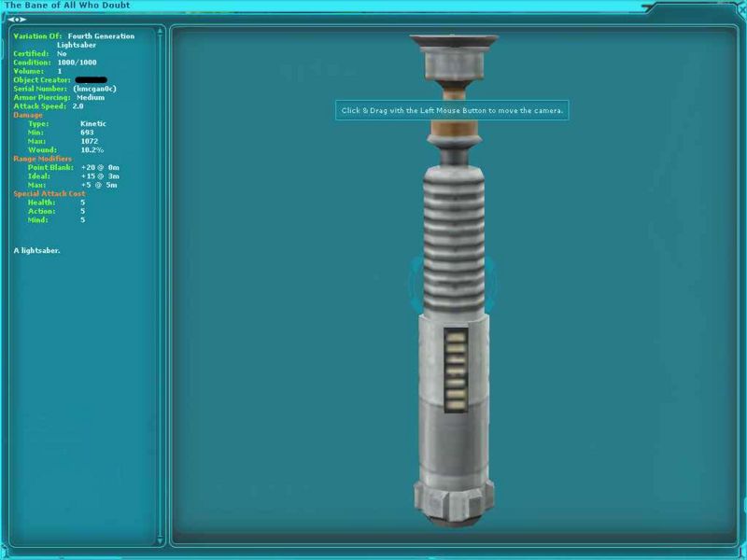The image size is (747, 560).
Task: Click the copper ring on the lightsaber neck
Action: tap(453, 121)
